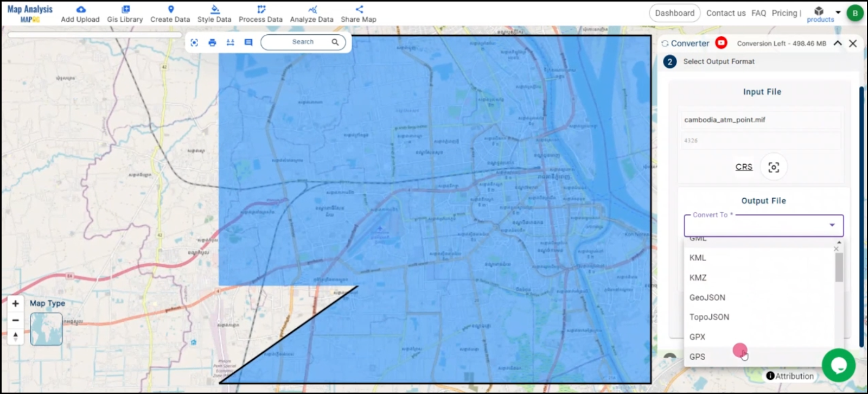
Task: Zoom in the map with plus button
Action: [16, 303]
